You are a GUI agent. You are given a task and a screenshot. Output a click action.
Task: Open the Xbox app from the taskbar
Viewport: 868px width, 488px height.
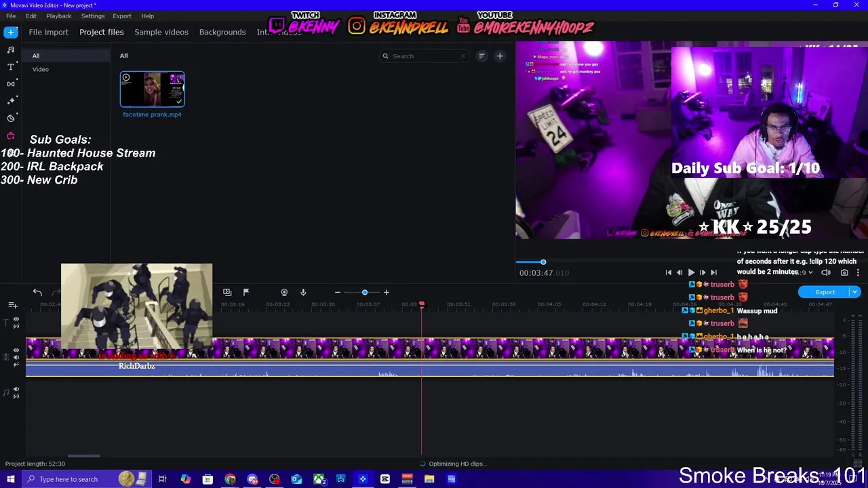319,479
